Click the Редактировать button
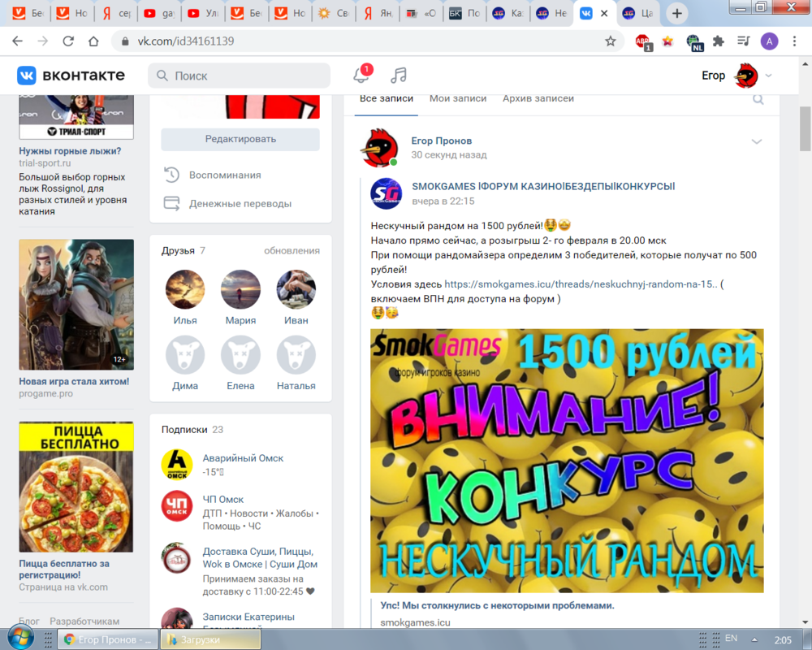Viewport: 812px width, 650px height. [240, 139]
